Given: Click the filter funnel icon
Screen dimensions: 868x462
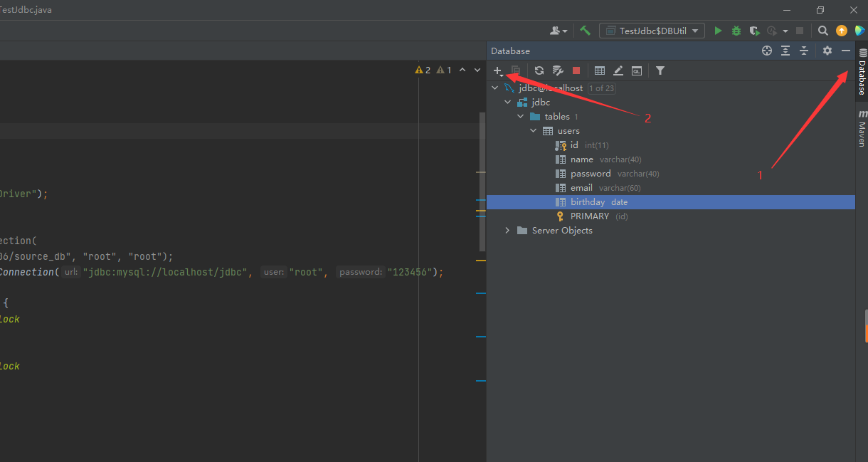Looking at the screenshot, I should (660, 70).
